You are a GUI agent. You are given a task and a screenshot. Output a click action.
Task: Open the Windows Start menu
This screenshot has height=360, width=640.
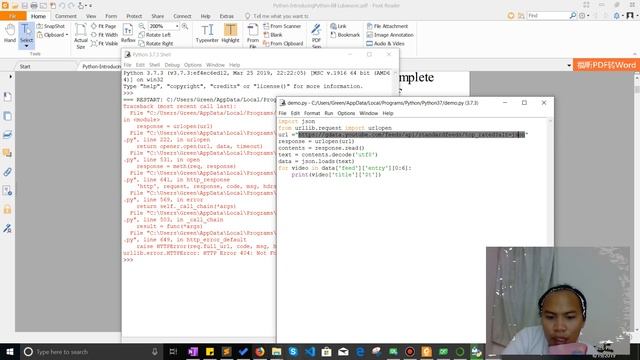[9, 351]
